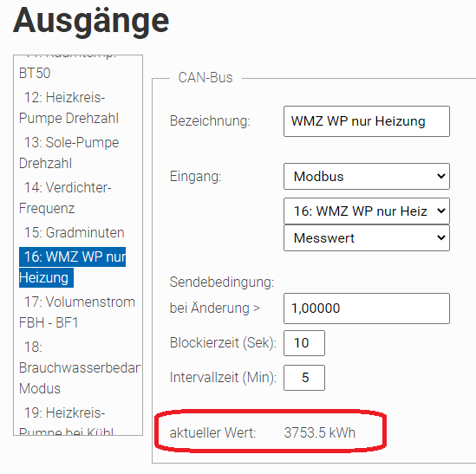Select 12: Heizkreis-Pumpe Drehzahl in list
Viewport: 476px width, 474px height.
(x=68, y=107)
